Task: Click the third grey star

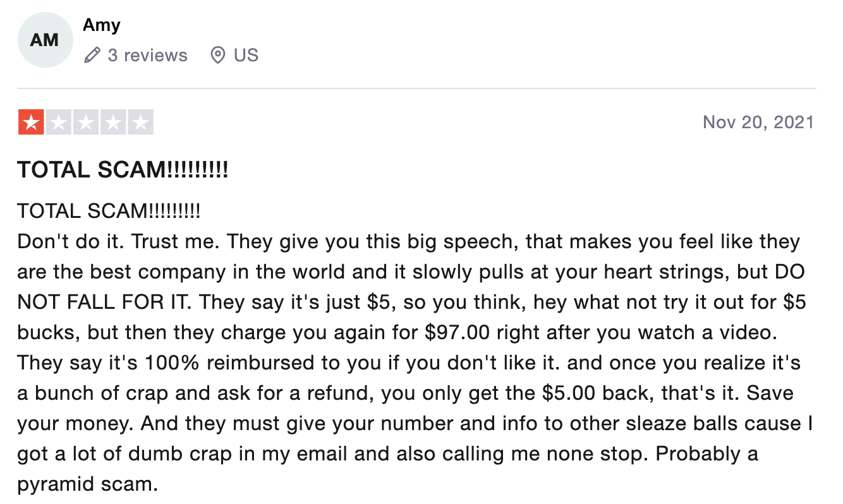Action: tap(86, 122)
